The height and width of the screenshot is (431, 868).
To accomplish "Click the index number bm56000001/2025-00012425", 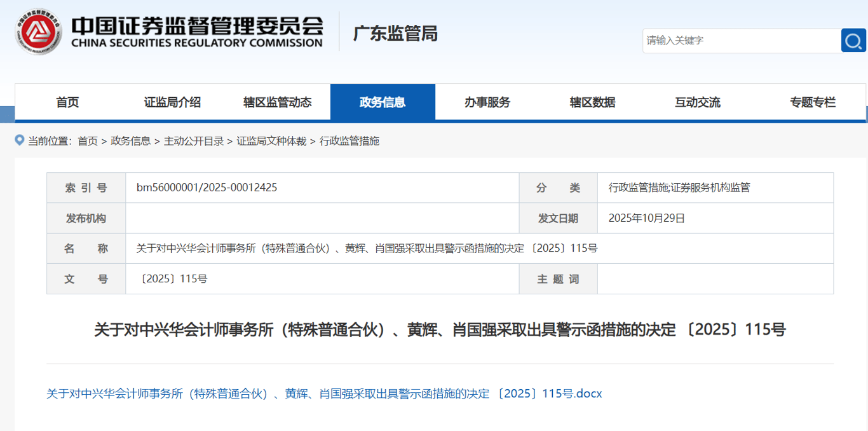I will pyautogui.click(x=207, y=188).
